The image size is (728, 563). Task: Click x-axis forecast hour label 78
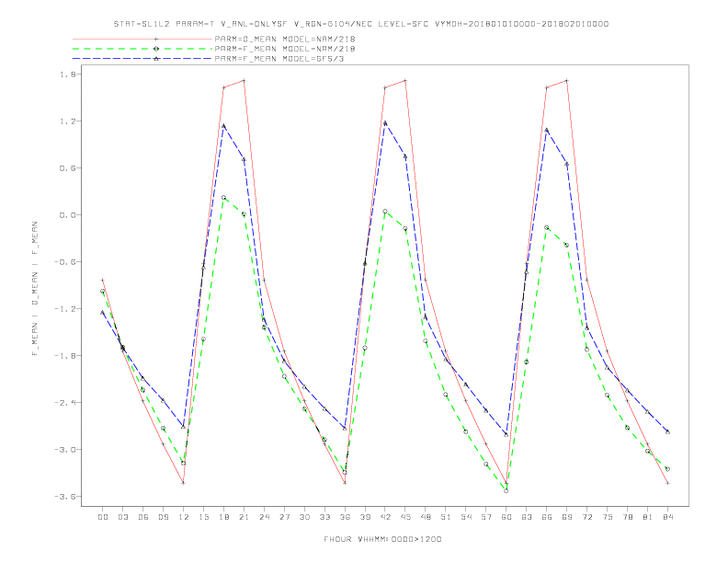click(628, 517)
